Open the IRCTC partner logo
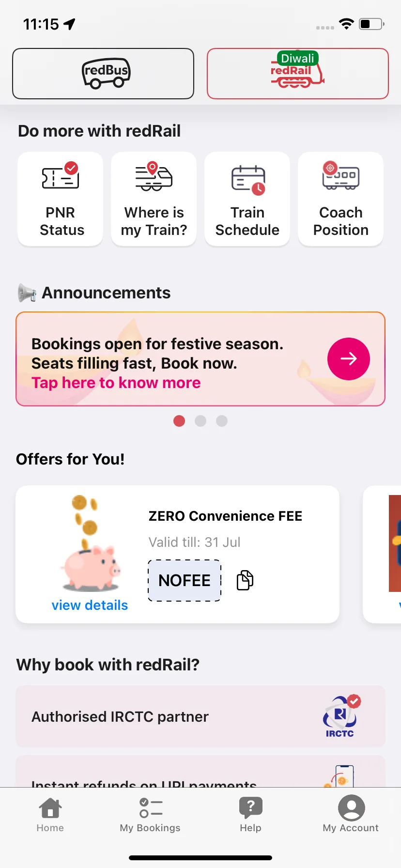Screen dimensions: 401x868 [x=341, y=716]
